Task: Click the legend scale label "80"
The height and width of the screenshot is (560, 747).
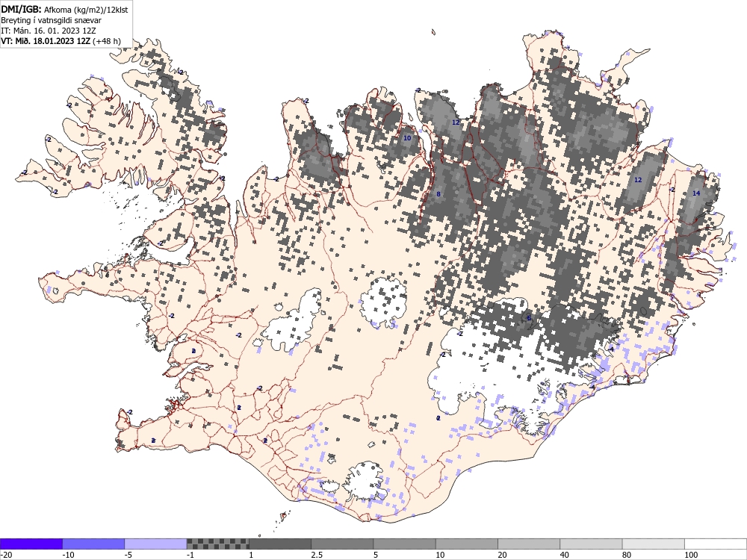Action: coord(627,555)
